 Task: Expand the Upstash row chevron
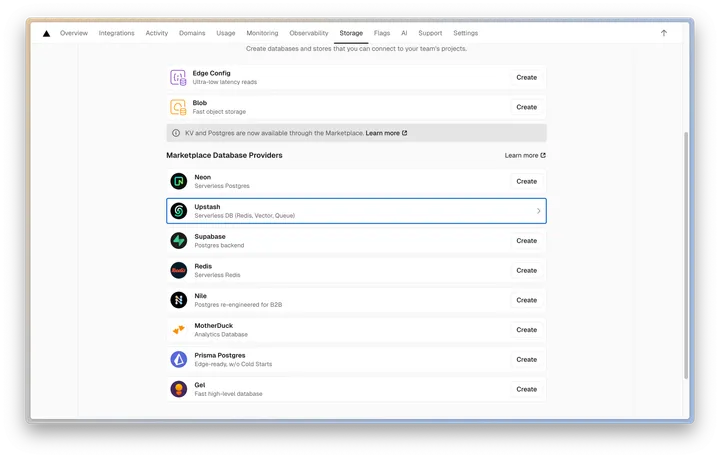[539, 211]
